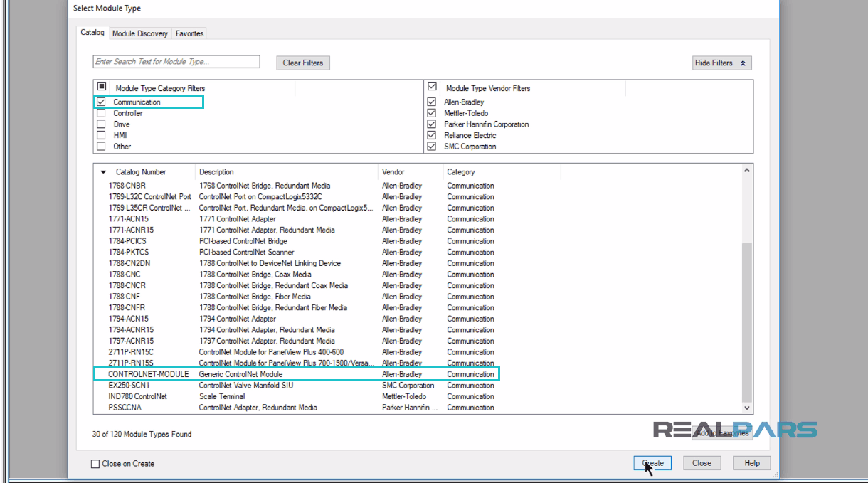
Task: Click the list scrollbar up arrow
Action: 747,171
